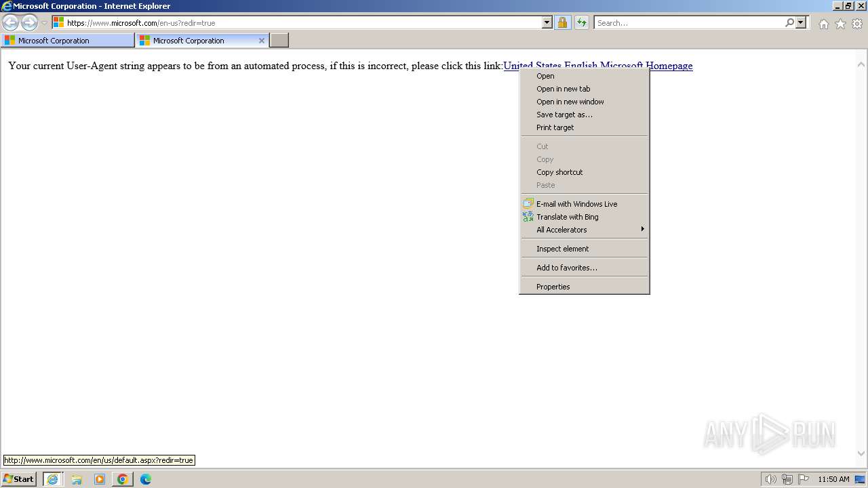Choose Translate with Bing
Image resolution: width=868 pixels, height=488 pixels.
coord(584,217)
